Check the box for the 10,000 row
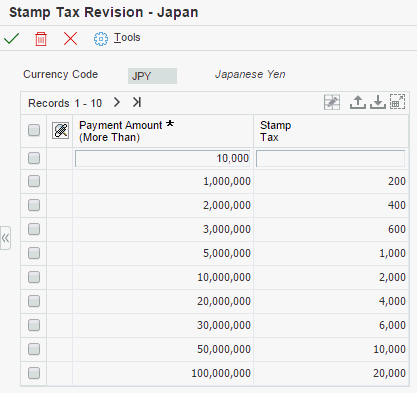The image size is (417, 393). click(x=34, y=158)
